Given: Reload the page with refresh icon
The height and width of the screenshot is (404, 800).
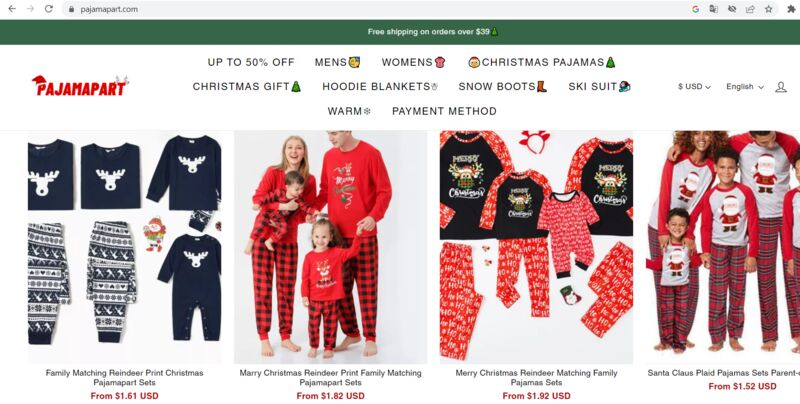Looking at the screenshot, I should pyautogui.click(x=48, y=9).
